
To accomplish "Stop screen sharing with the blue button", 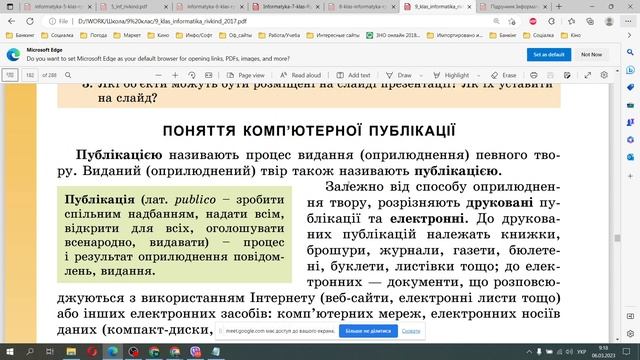I will [368, 331].
